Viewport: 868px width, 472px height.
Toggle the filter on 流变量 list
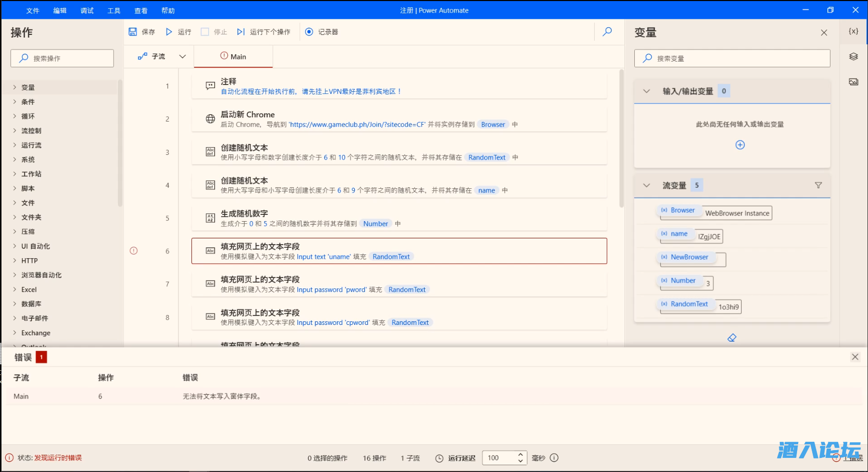(x=818, y=185)
